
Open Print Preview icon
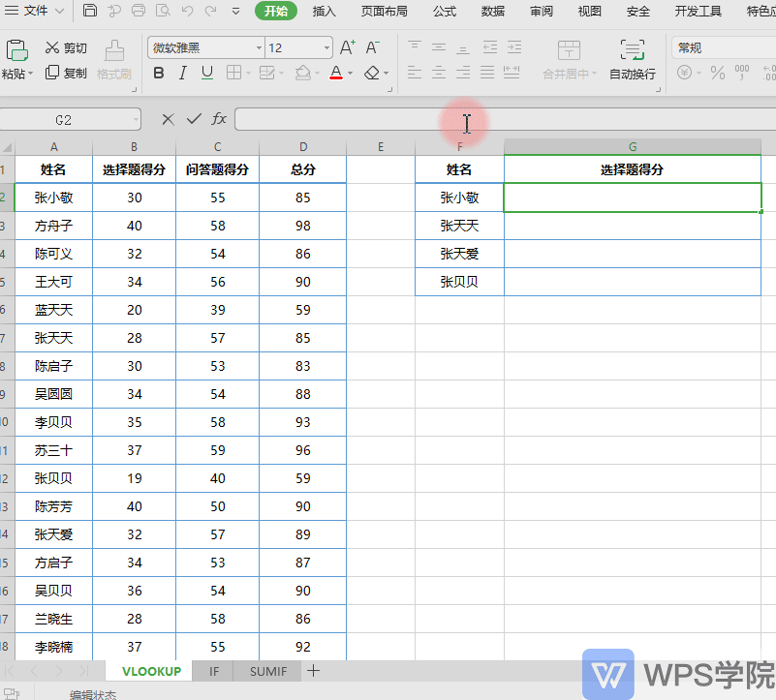click(163, 10)
